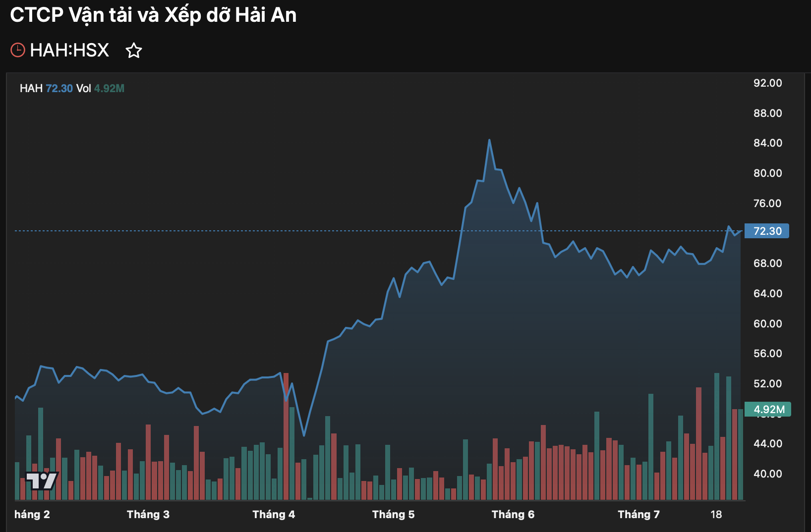811x532 pixels.
Task: Click the 52.00 price axis label
Action: click(768, 384)
